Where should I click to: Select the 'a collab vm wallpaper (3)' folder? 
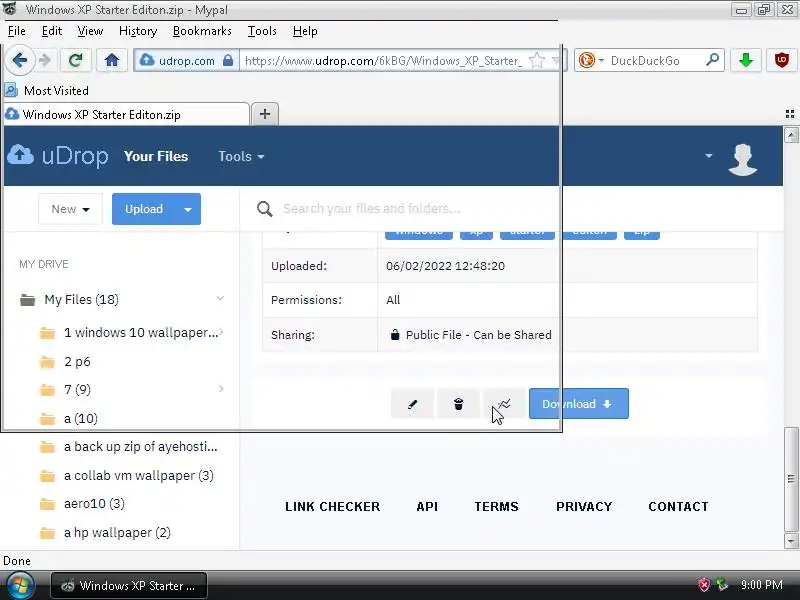click(138, 476)
